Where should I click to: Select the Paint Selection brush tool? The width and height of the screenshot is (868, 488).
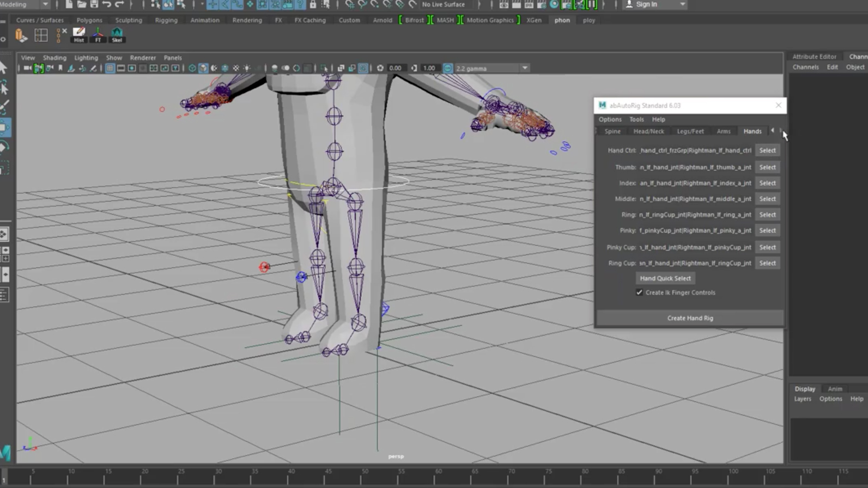pyautogui.click(x=4, y=107)
